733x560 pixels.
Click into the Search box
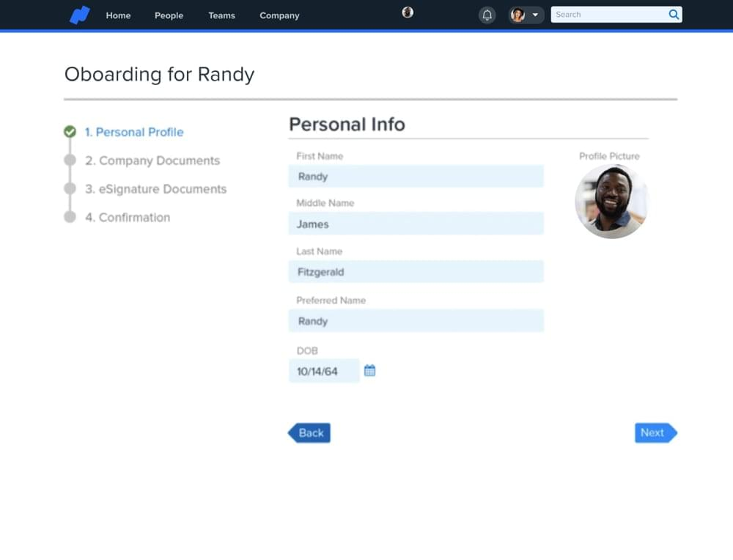pyautogui.click(x=608, y=15)
